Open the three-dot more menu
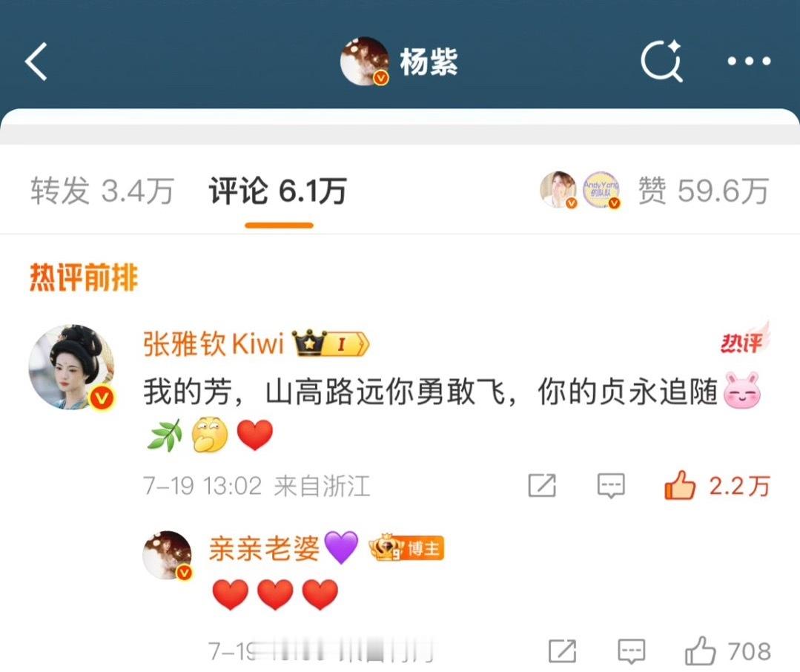This screenshot has width=800, height=672. coord(748,62)
